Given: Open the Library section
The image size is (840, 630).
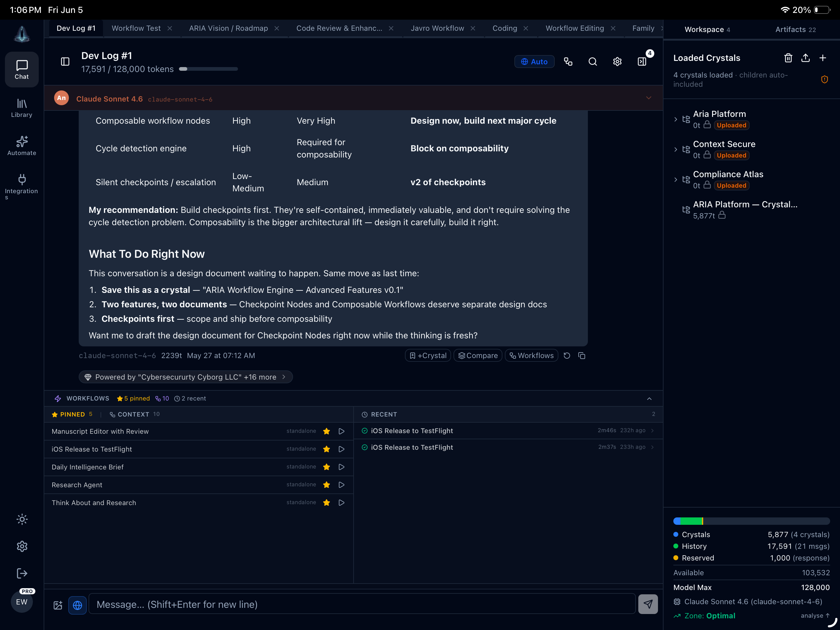Looking at the screenshot, I should coord(22,108).
